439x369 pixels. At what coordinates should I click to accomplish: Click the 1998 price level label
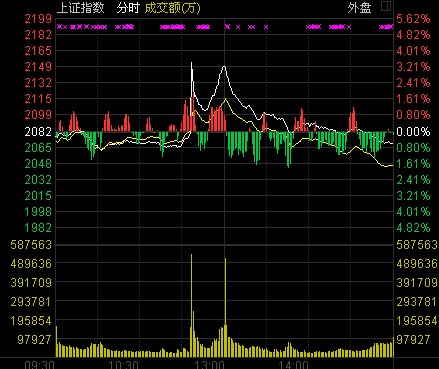pyautogui.click(x=38, y=212)
